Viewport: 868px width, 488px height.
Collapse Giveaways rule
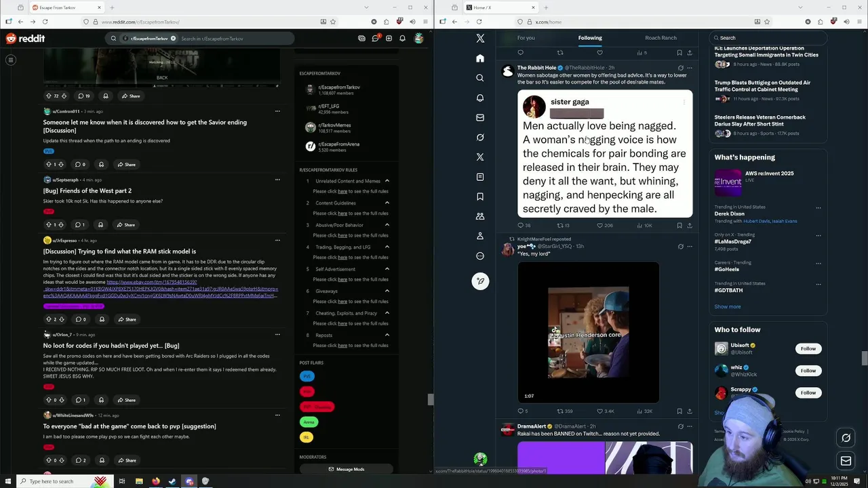point(387,291)
